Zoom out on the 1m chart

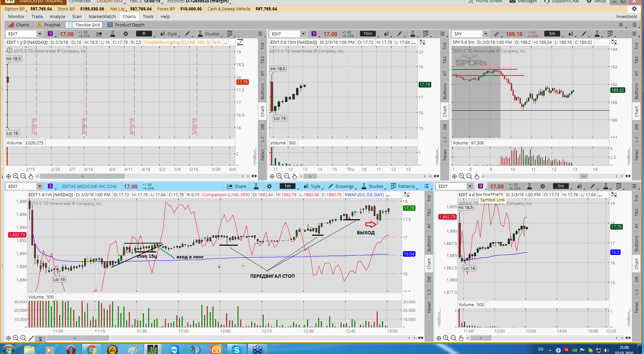[x=23, y=338]
